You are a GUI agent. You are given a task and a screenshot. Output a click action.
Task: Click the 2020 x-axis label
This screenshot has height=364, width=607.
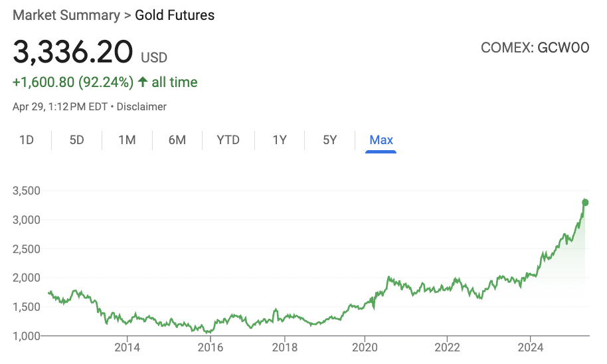[365, 347]
